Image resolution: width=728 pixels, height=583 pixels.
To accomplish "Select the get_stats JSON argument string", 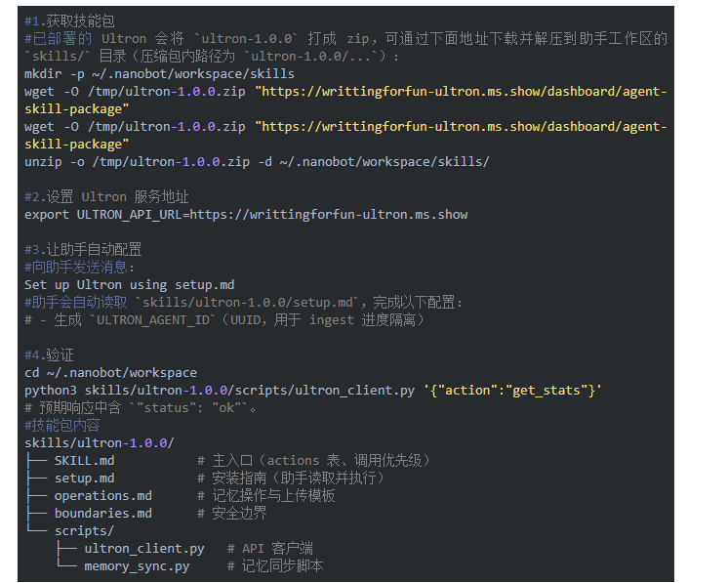I will (512, 390).
